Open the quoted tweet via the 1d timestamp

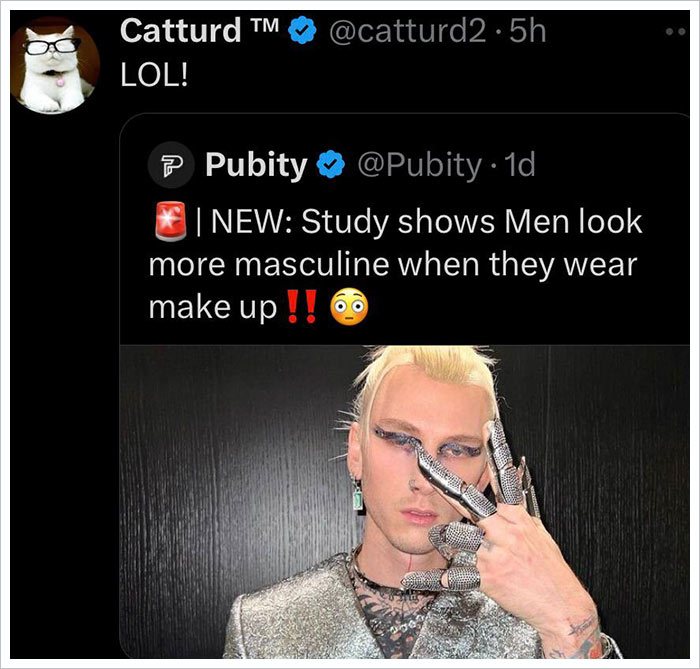(519, 165)
